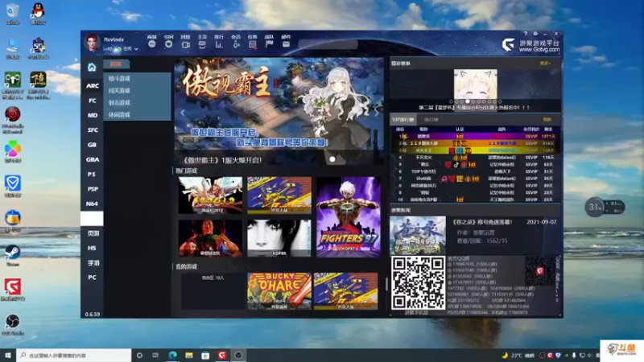Image resolution: width=644 pixels, height=362 pixels.
Task: Open the 任务 tasks icon with red dot
Action: tap(253, 44)
